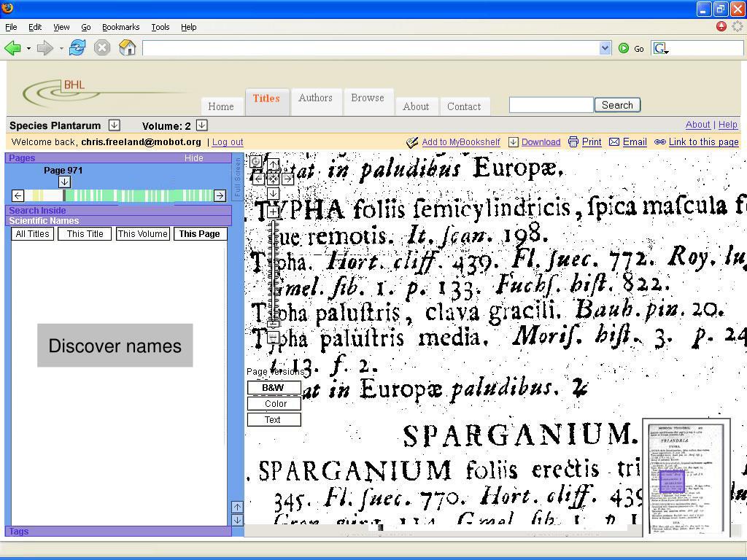
Task: Switch to the Authors tab
Action: (316, 101)
